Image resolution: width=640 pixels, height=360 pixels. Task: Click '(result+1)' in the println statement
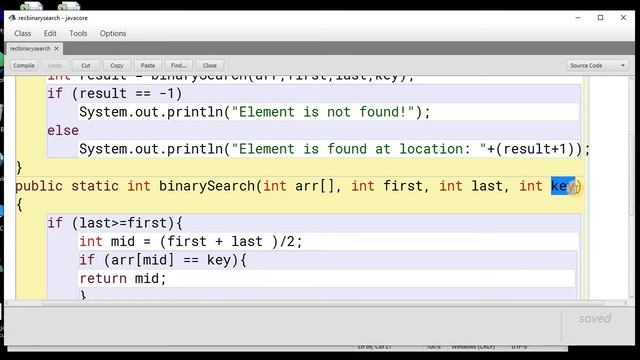tap(535, 149)
